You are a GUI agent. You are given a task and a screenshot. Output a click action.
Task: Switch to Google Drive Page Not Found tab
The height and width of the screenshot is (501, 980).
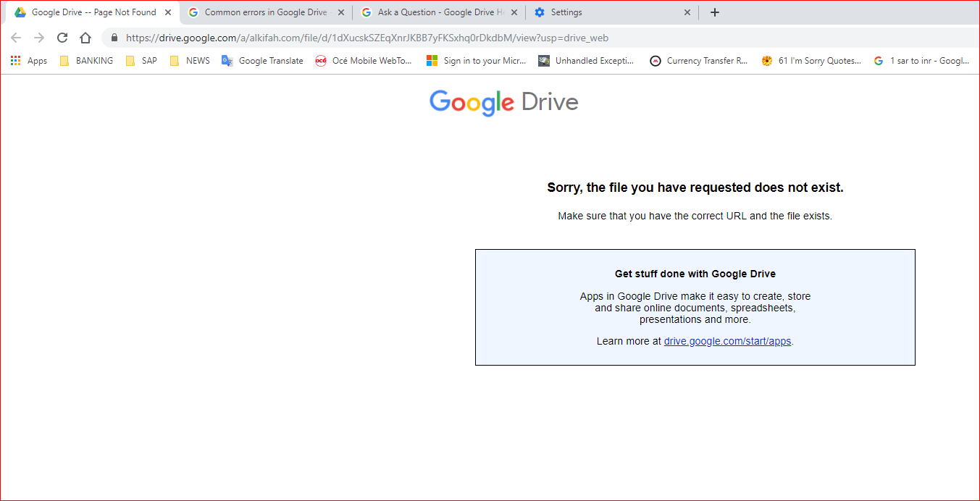click(x=93, y=12)
